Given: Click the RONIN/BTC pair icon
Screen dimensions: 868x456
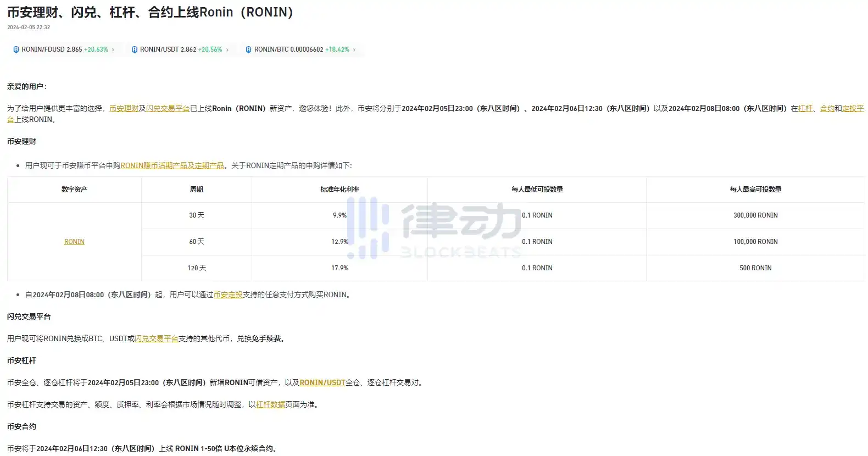Looking at the screenshot, I should click(x=248, y=49).
